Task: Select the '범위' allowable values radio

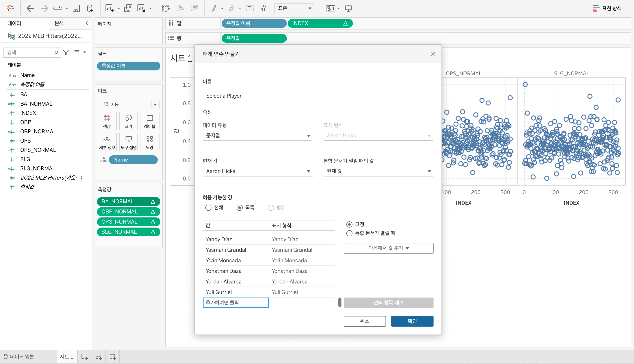Action: click(x=271, y=208)
